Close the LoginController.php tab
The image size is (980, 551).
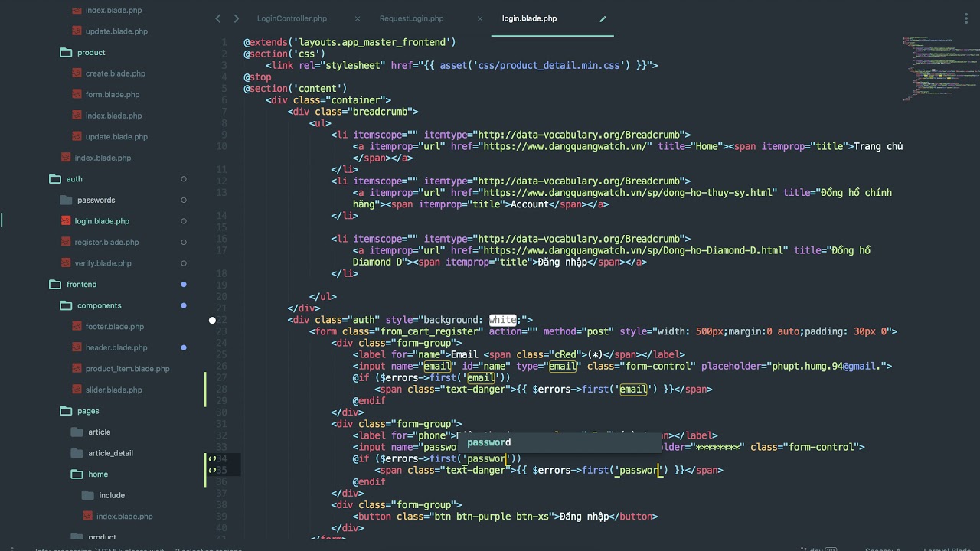pos(358,18)
